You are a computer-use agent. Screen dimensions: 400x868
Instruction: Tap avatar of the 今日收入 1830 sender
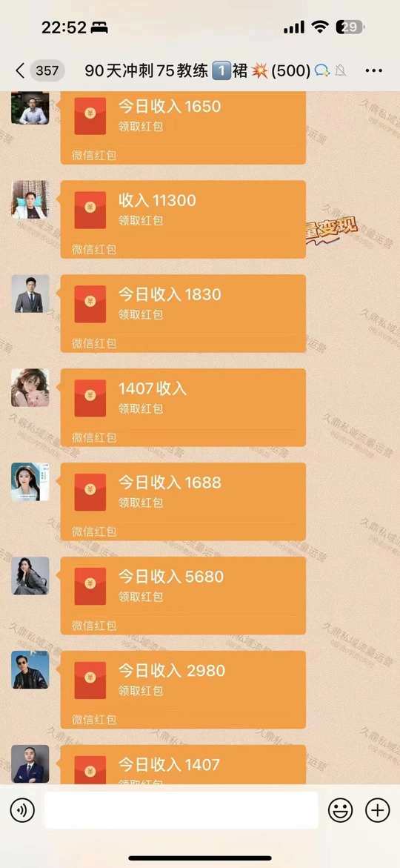point(30,294)
